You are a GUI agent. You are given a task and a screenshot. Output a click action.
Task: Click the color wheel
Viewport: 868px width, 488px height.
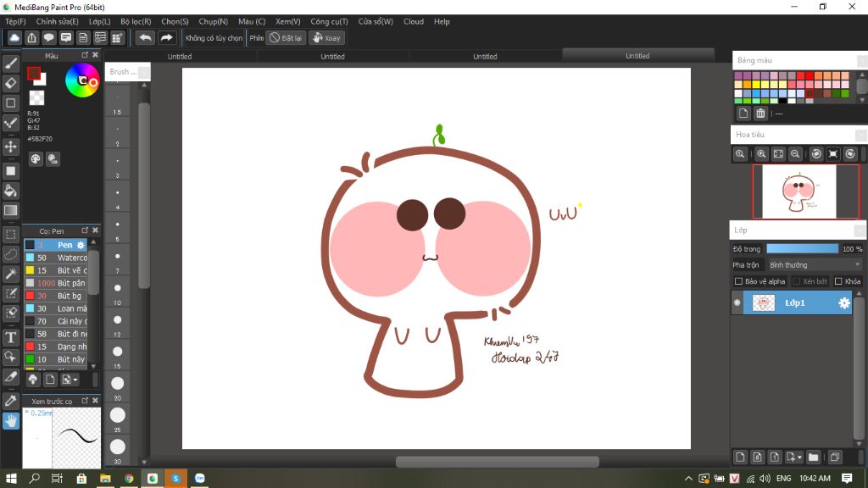[82, 80]
